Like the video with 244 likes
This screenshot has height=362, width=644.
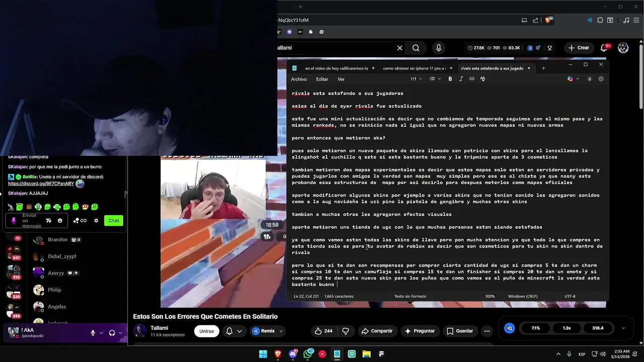(x=323, y=331)
